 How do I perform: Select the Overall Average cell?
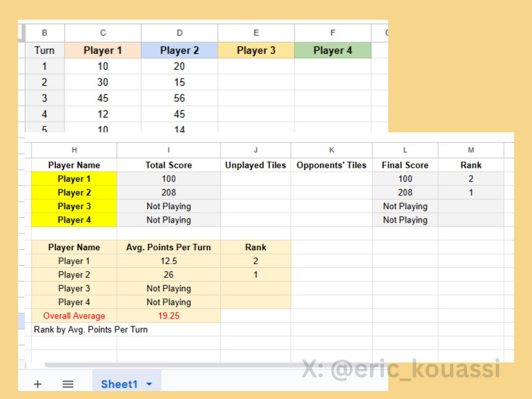(x=74, y=316)
